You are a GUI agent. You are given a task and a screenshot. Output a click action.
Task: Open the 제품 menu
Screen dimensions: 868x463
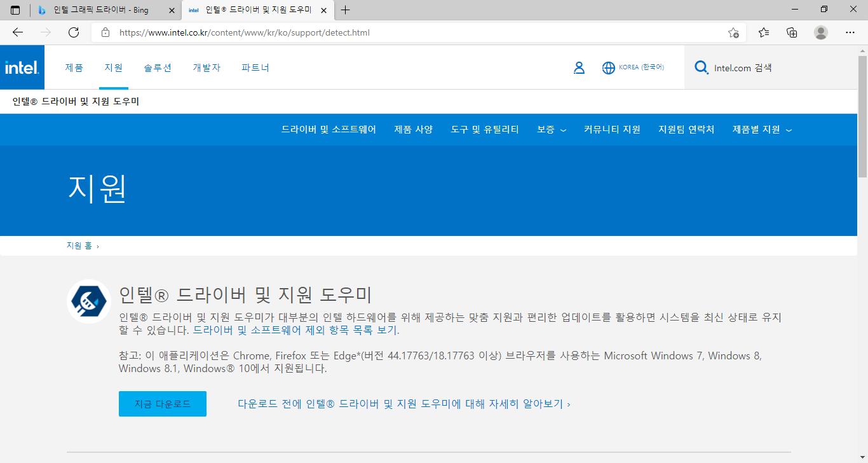pos(74,67)
